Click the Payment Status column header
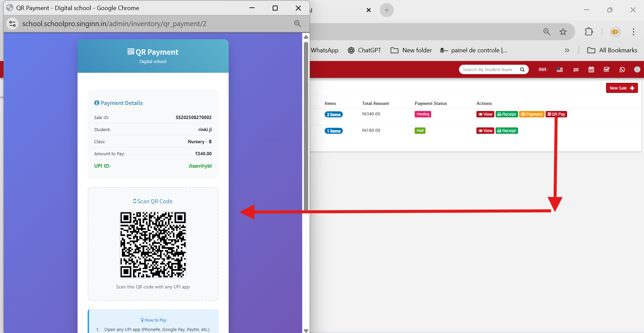Image resolution: width=644 pixels, height=333 pixels. click(x=431, y=103)
